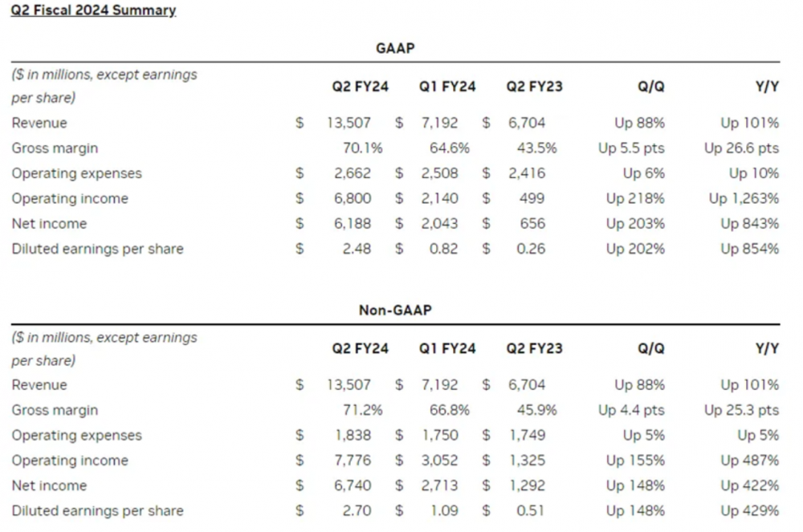
Task: Click Non-GAAP Q2 FY23 column header
Action: (534, 348)
